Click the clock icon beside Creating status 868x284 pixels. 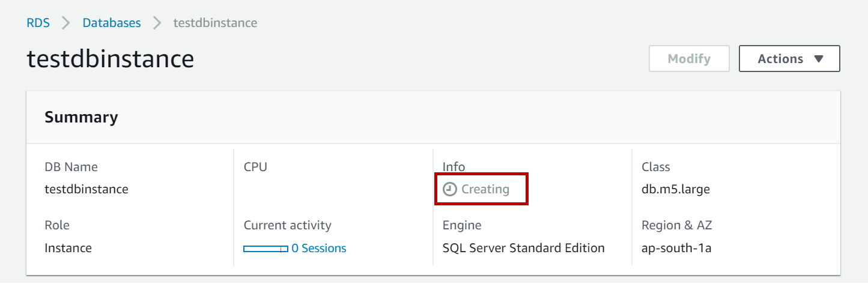pos(449,190)
